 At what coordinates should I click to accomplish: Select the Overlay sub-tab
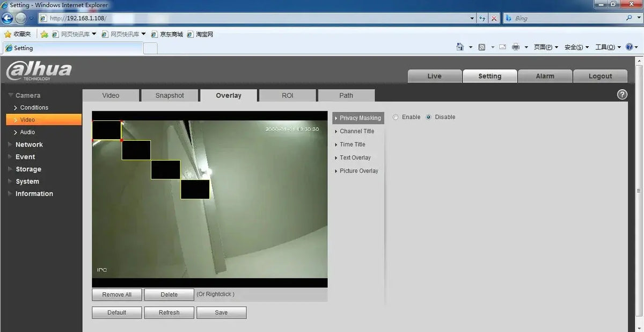229,96
